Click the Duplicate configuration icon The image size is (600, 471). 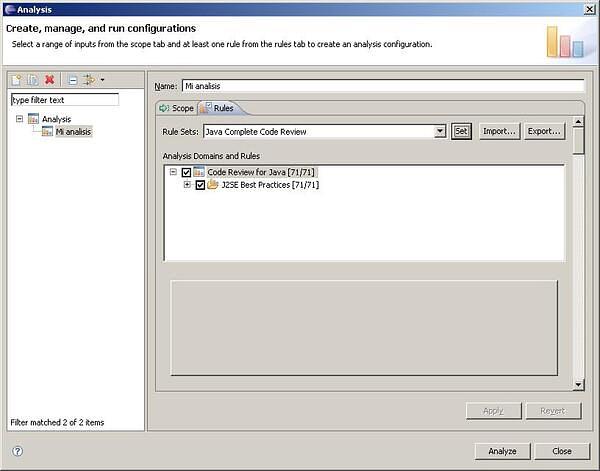click(x=32, y=80)
